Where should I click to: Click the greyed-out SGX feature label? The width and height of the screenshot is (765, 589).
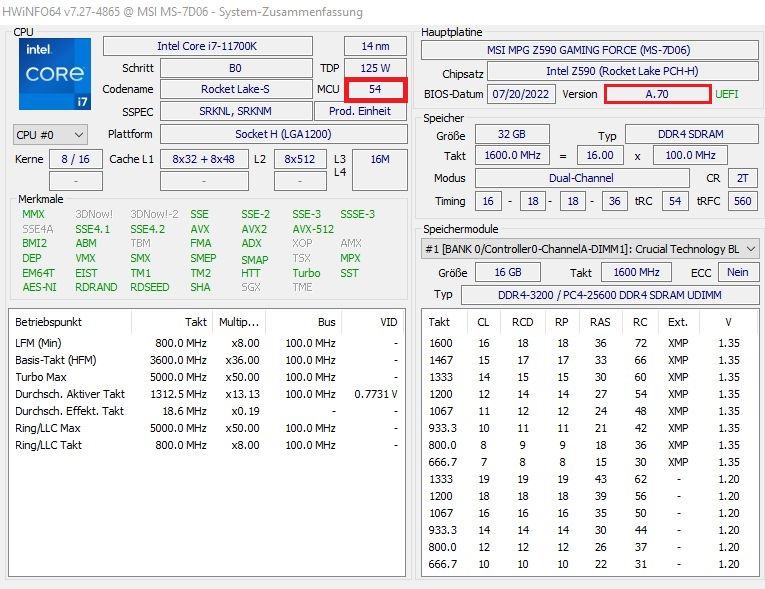(251, 287)
